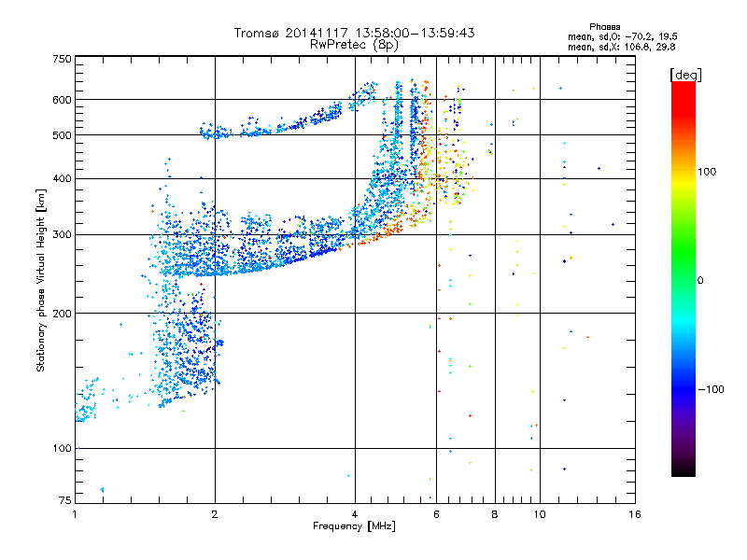Click the '-100' colorbar tick label

click(x=711, y=389)
